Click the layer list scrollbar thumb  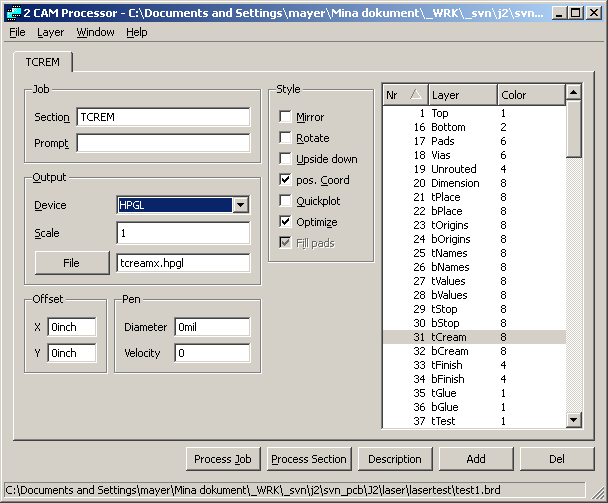pyautogui.click(x=573, y=129)
